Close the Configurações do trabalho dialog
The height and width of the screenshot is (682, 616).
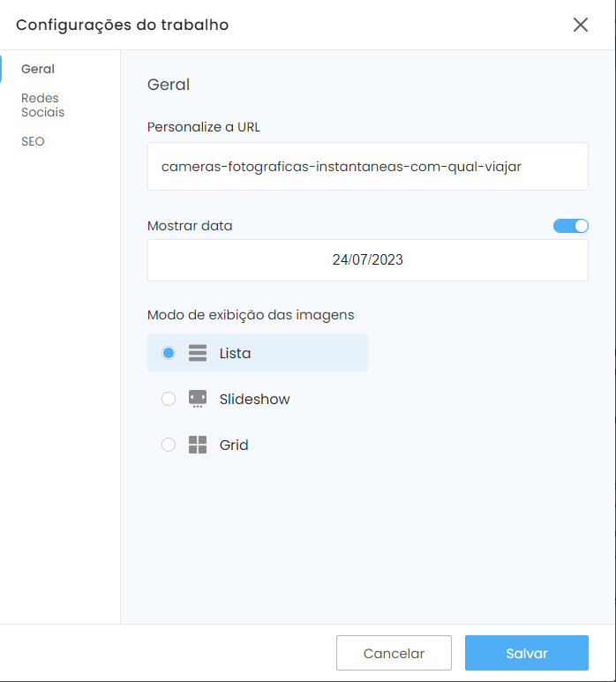(x=581, y=25)
